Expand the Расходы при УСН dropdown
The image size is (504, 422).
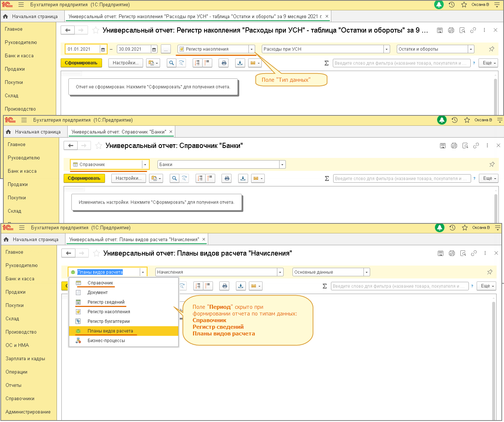pyautogui.click(x=387, y=49)
